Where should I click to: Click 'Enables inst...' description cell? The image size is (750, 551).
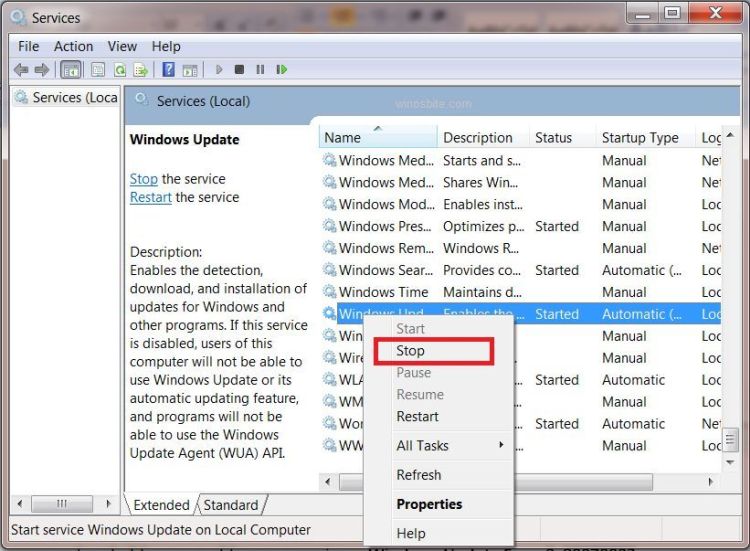(483, 204)
